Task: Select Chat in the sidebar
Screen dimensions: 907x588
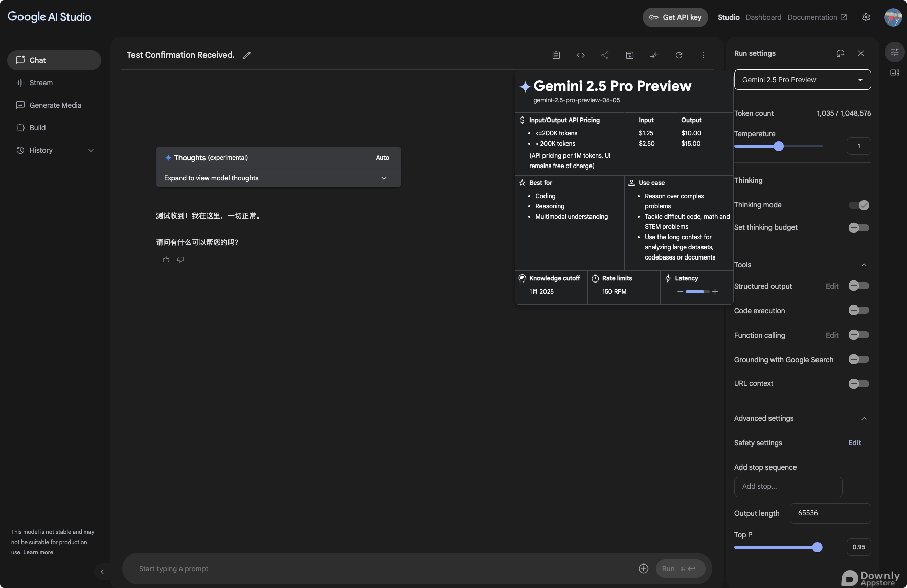Action: pyautogui.click(x=54, y=60)
